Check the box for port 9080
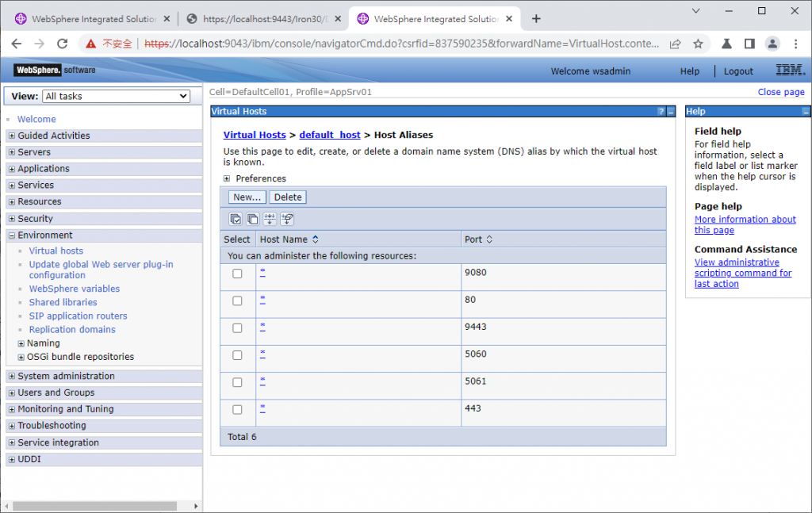This screenshot has width=812, height=513. [237, 274]
